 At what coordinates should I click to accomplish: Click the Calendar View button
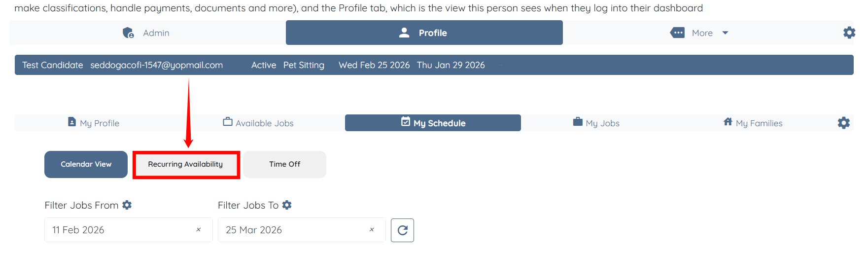click(x=86, y=164)
